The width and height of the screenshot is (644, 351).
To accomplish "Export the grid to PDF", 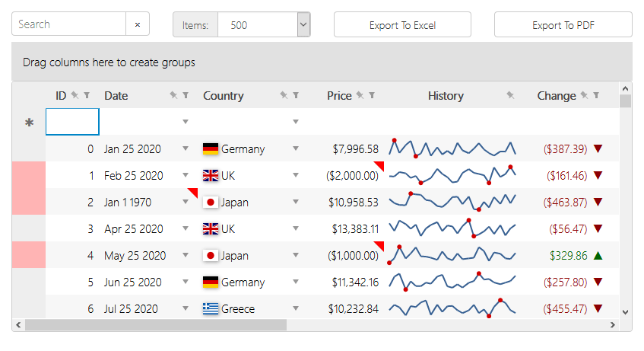I will (563, 24).
